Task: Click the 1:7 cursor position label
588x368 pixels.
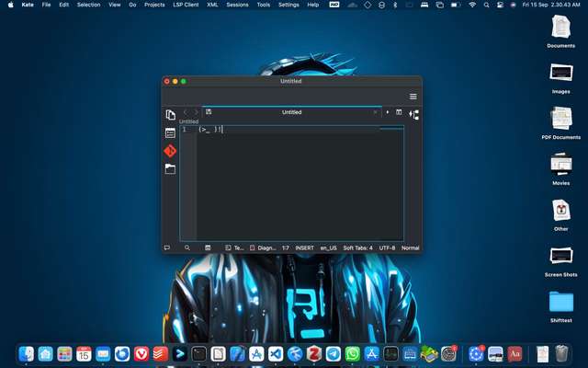Action: 286,247
